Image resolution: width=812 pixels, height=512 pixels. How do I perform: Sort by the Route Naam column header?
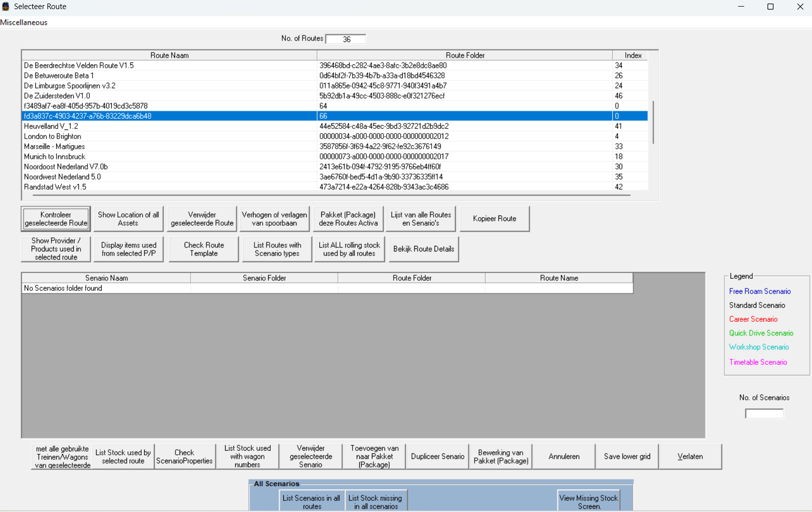point(169,55)
